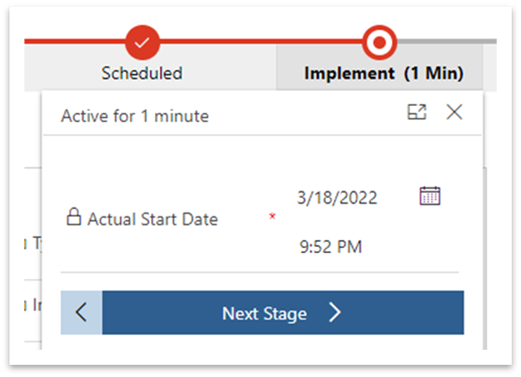Go back using the previous stage arrow
Screen dimensions: 521x377
[81, 312]
